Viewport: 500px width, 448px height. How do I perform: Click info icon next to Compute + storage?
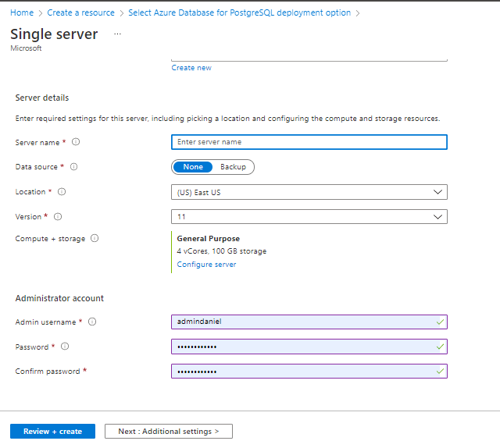tap(95, 239)
